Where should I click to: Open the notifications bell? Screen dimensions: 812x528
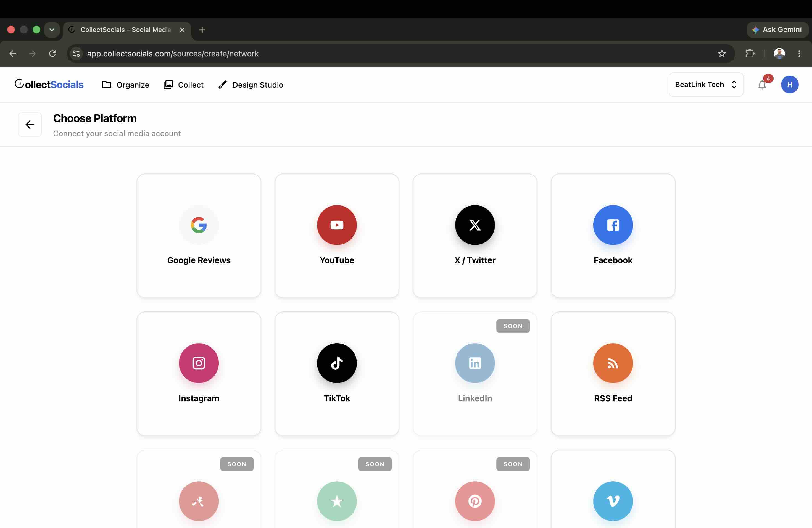(762, 85)
